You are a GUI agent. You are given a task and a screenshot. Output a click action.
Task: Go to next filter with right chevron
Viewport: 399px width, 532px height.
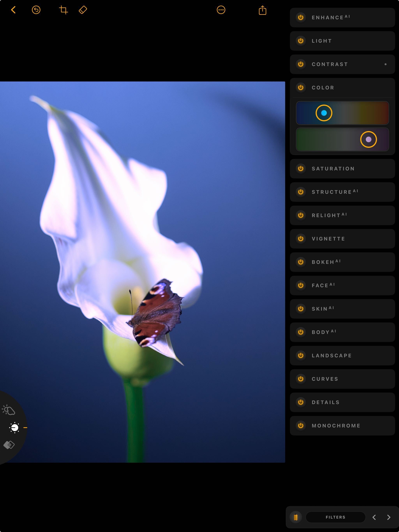(389, 517)
